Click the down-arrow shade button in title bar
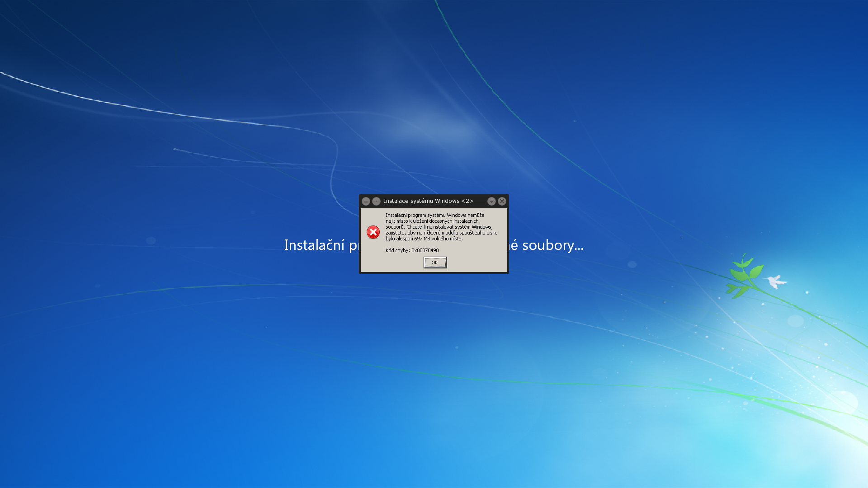Screen dimensions: 868x488 click(x=491, y=201)
